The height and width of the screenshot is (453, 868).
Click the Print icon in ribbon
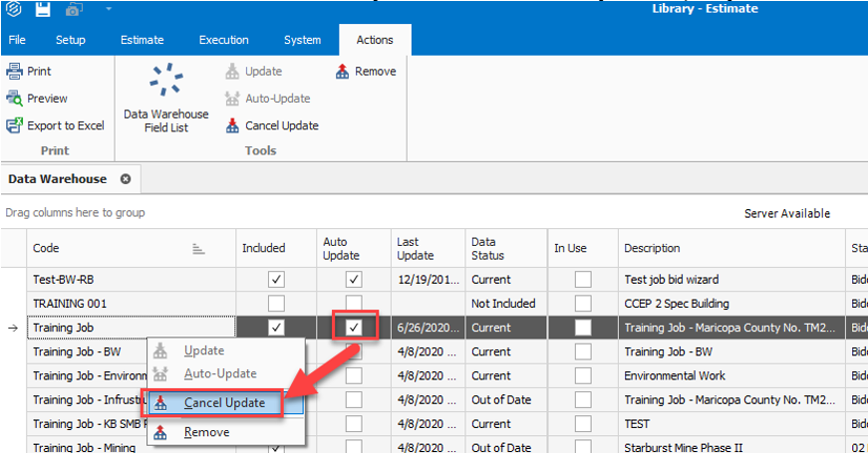pos(15,72)
